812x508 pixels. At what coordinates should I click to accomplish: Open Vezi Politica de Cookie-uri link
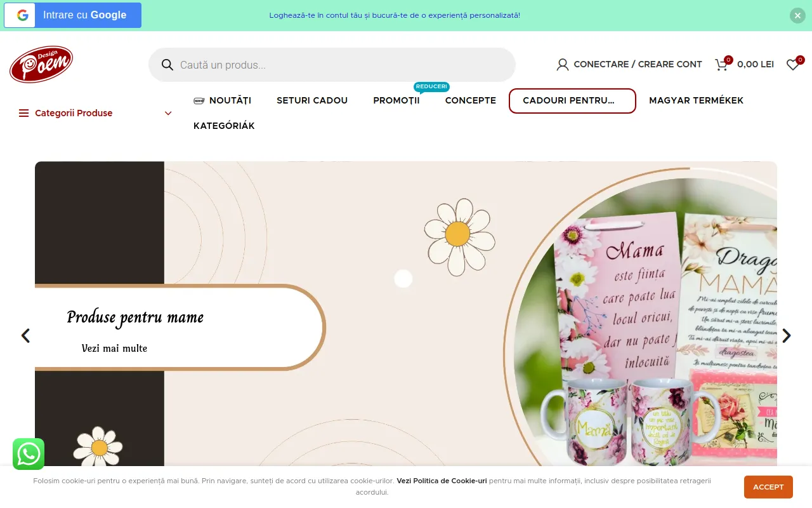tap(442, 481)
